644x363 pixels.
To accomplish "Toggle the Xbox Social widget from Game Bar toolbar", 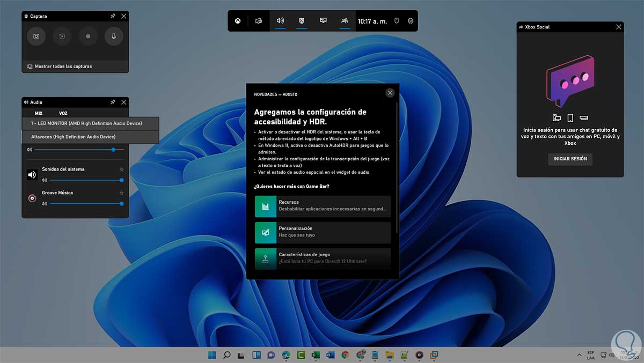I will coord(345,21).
